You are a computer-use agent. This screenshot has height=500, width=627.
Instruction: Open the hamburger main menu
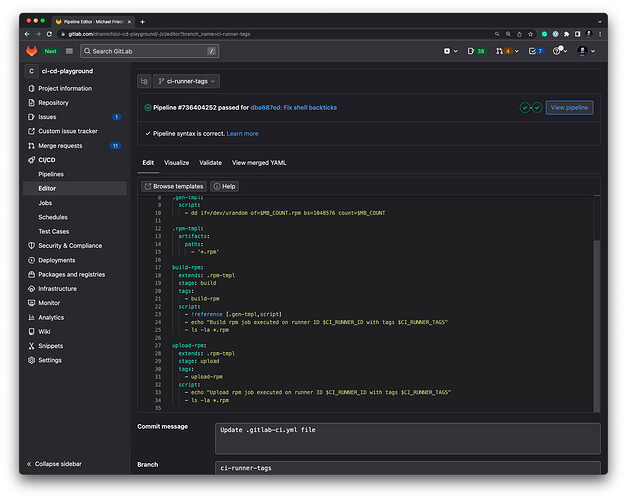(69, 50)
